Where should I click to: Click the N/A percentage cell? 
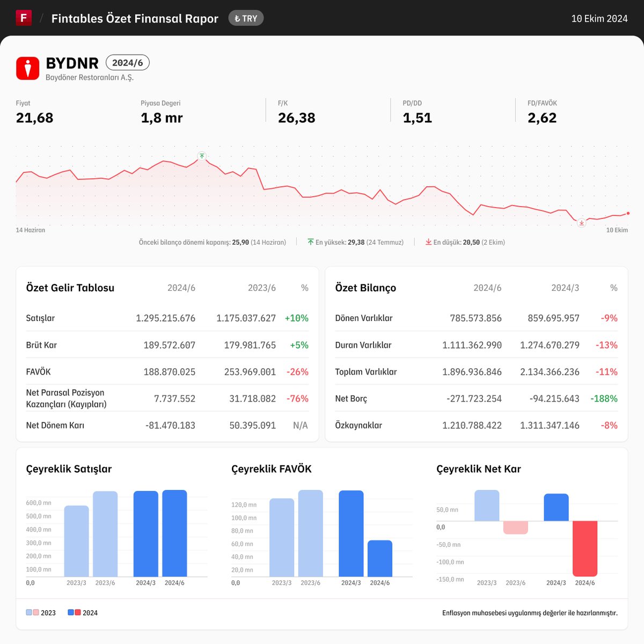pos(301,426)
